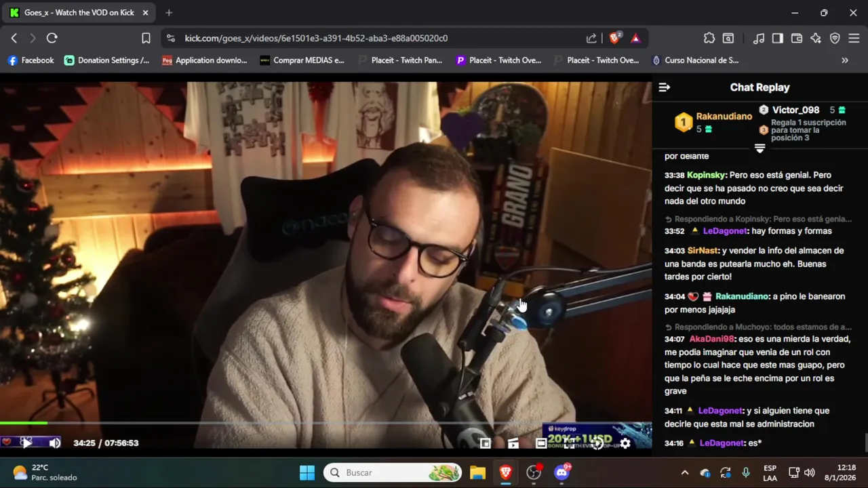Open Placeit - Twitch Pan... bookmark

(399, 60)
